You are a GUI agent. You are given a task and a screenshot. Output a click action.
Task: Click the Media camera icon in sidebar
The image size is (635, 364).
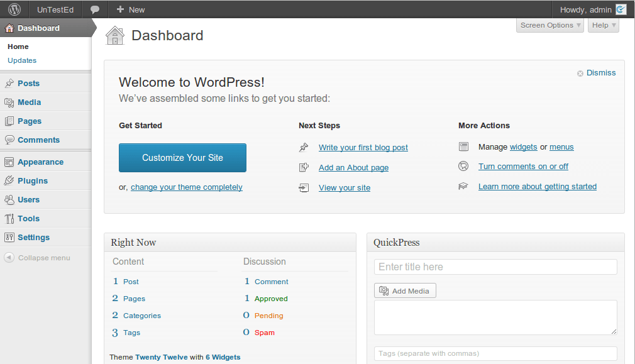click(x=9, y=102)
